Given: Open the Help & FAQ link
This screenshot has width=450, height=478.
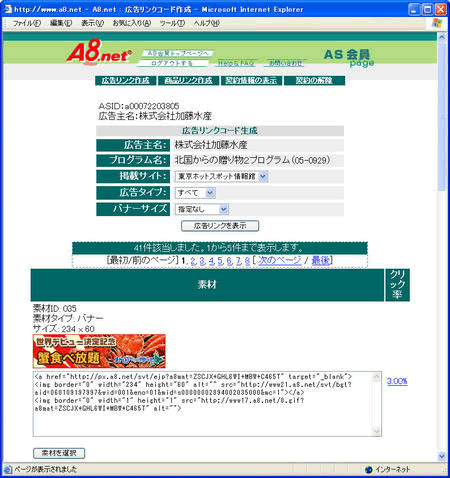Looking at the screenshot, I should (x=236, y=63).
